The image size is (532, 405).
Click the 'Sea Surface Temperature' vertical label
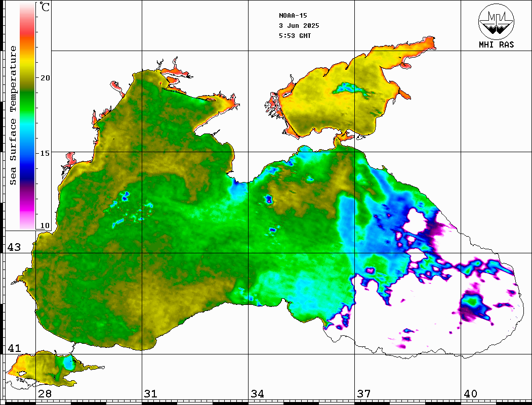13,116
